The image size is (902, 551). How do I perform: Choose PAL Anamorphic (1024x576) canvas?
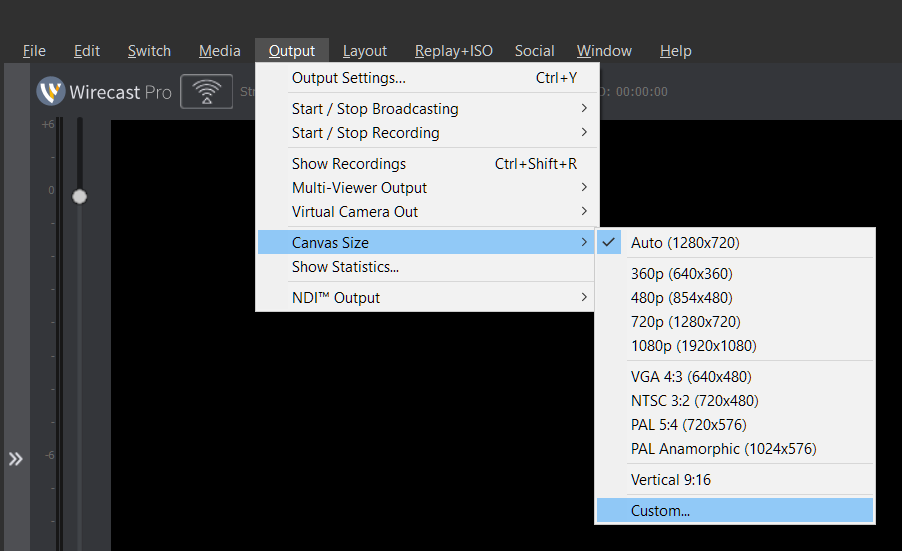735,449
